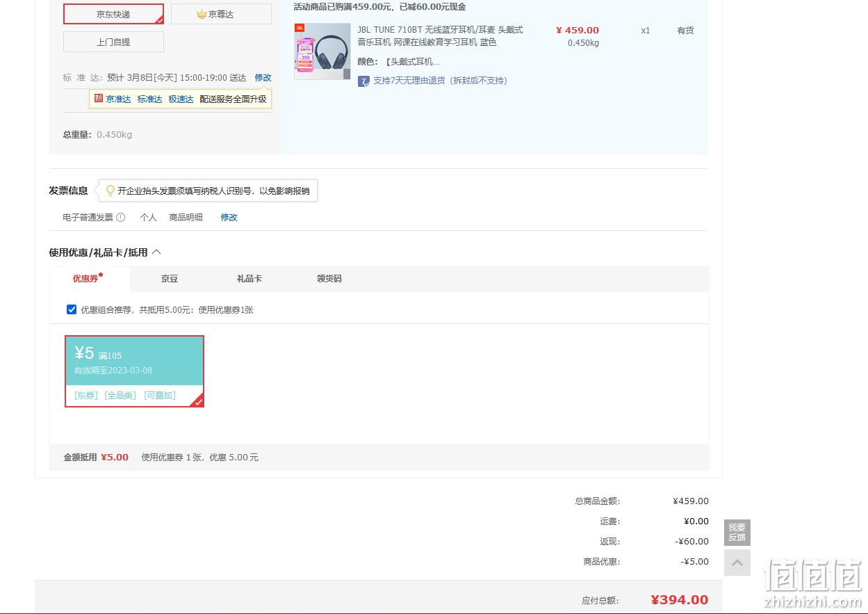This screenshot has width=868, height=614.
Task: Collapse 使用优惠/礼品卡/抵用 section
Action: click(156, 252)
